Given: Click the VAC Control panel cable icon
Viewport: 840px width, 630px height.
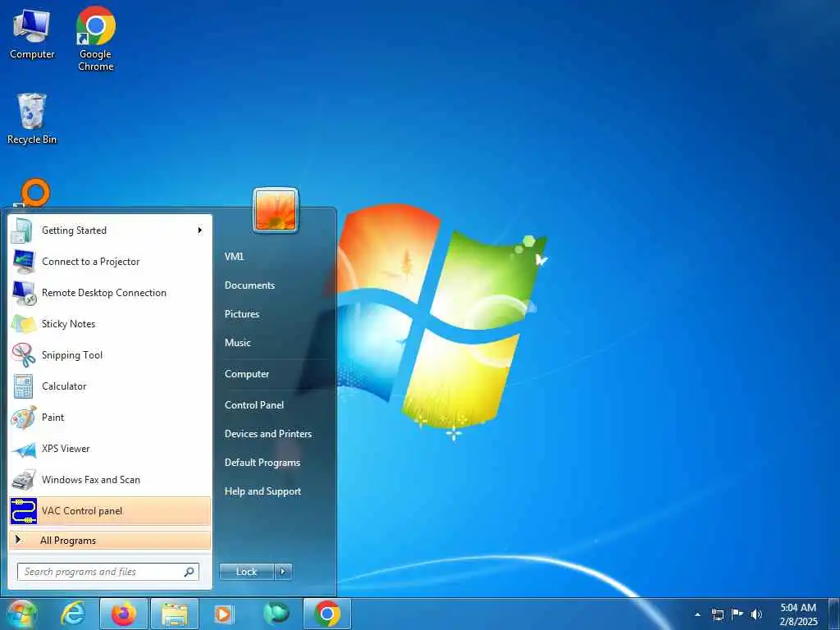Looking at the screenshot, I should tap(24, 511).
